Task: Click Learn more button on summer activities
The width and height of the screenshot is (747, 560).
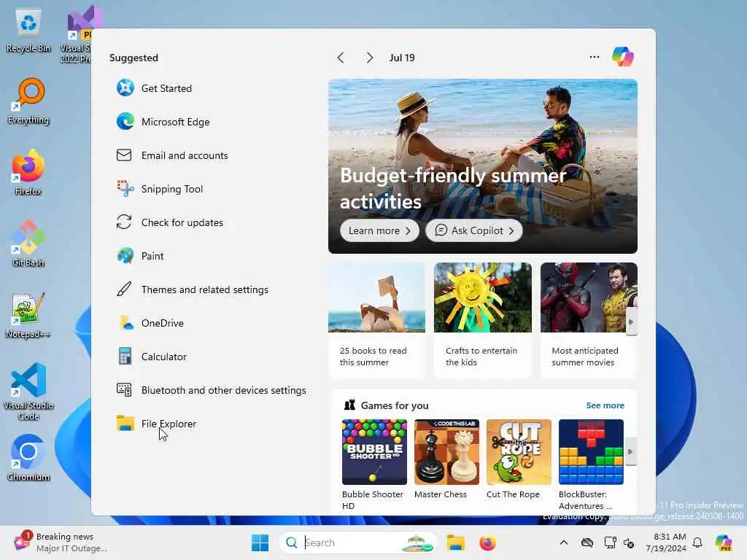Action: [x=379, y=230]
